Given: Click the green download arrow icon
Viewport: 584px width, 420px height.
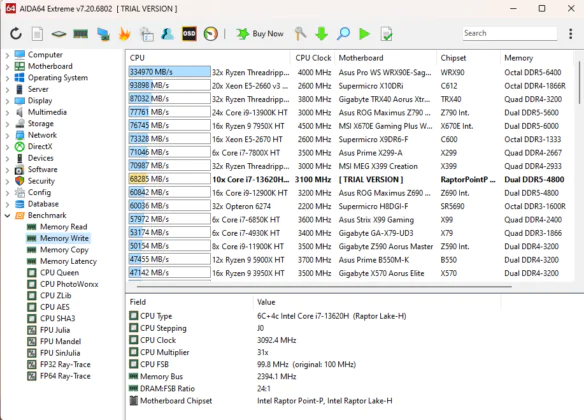Looking at the screenshot, I should 321,34.
